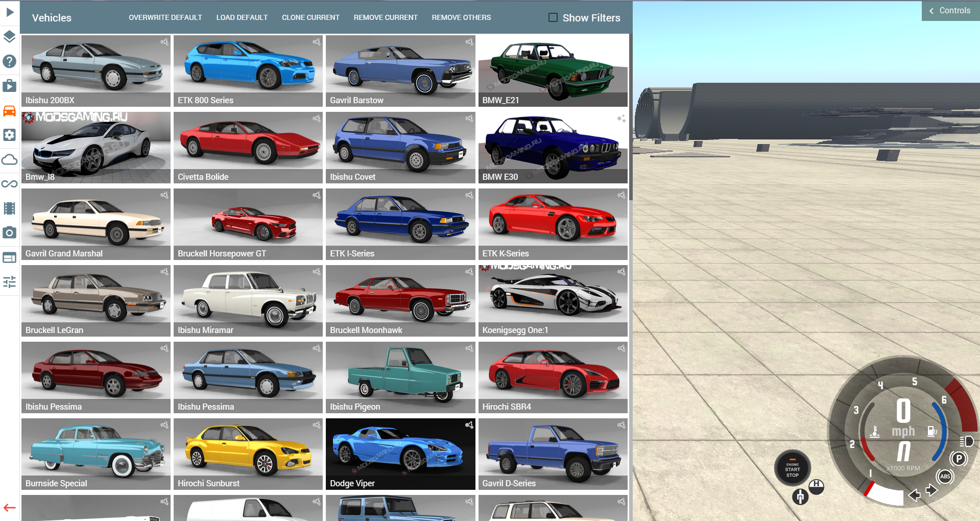Click share icon on Koenigsegg One:1 tile

coord(622,272)
